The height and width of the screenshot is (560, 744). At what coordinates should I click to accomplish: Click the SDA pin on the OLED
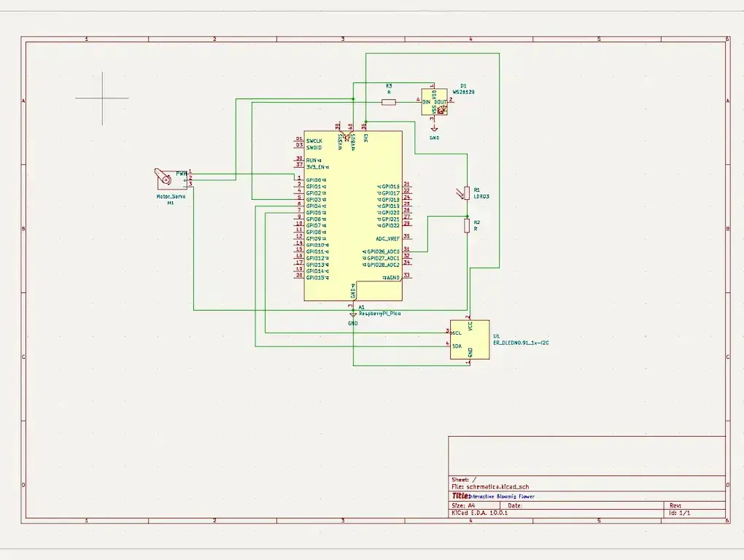457,346
